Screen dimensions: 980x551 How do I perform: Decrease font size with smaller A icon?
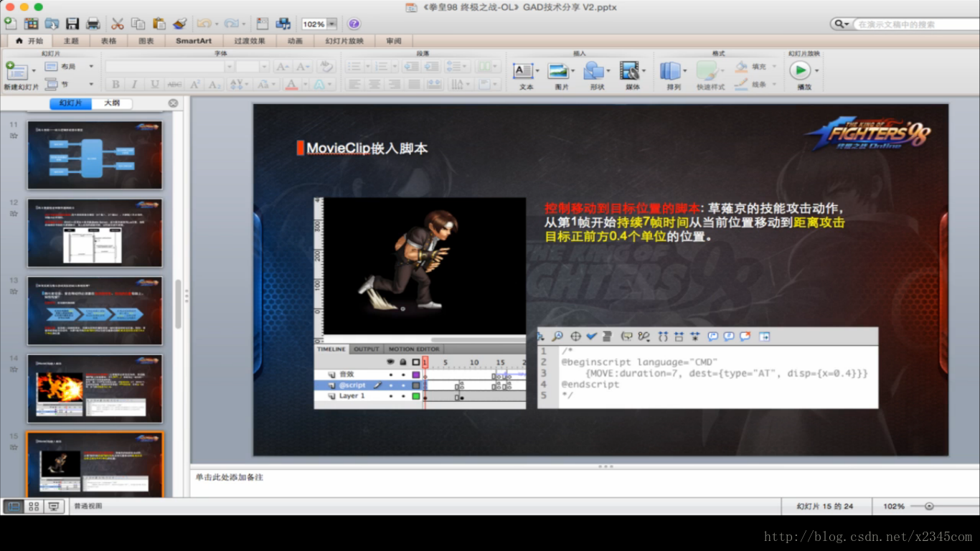303,67
